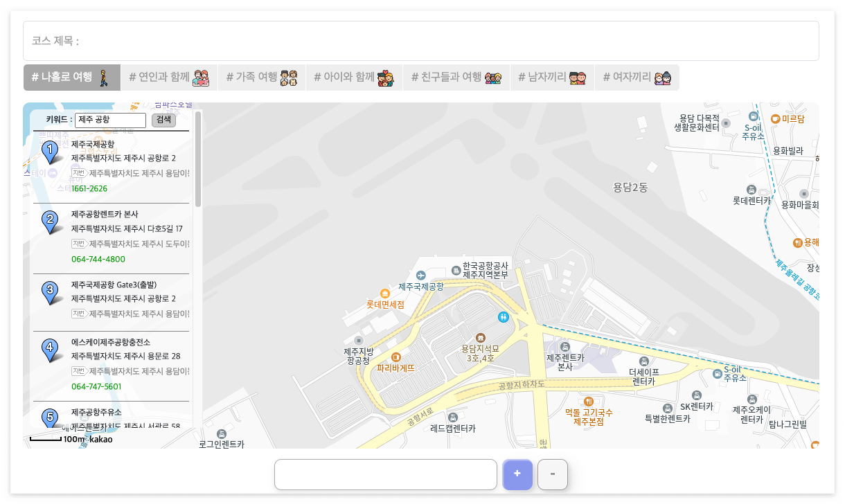The height and width of the screenshot is (504, 845).
Task: Click the 레드캡렌터카 car icon
Action: pyautogui.click(x=453, y=417)
